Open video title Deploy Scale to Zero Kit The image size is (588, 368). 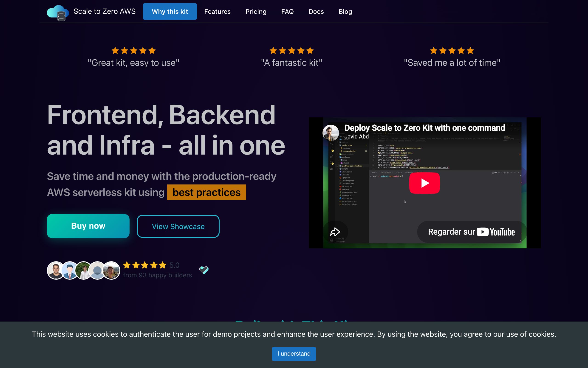point(424,128)
